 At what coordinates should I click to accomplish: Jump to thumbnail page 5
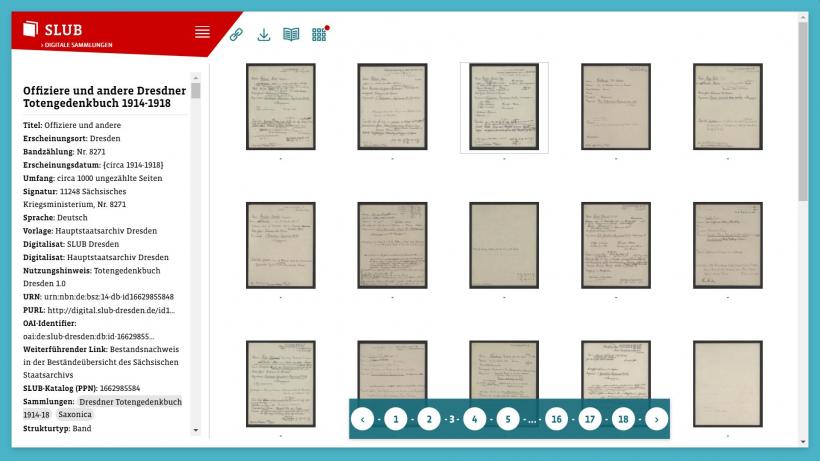[x=508, y=419]
